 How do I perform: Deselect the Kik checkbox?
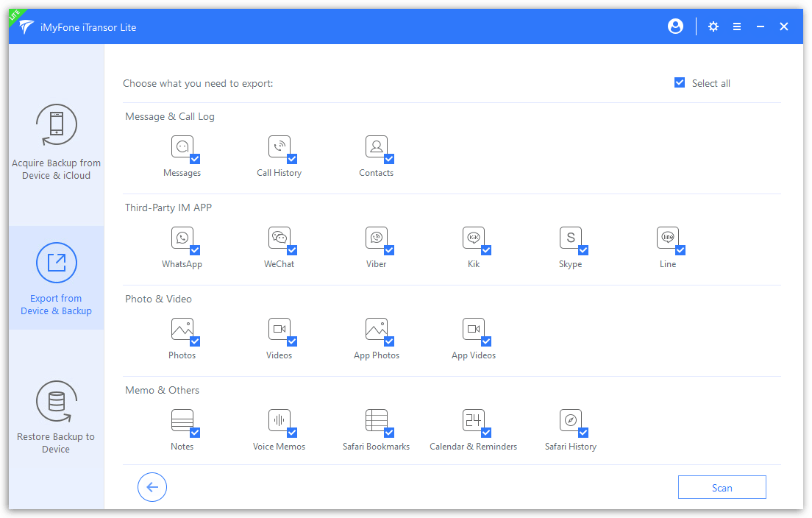coord(486,250)
